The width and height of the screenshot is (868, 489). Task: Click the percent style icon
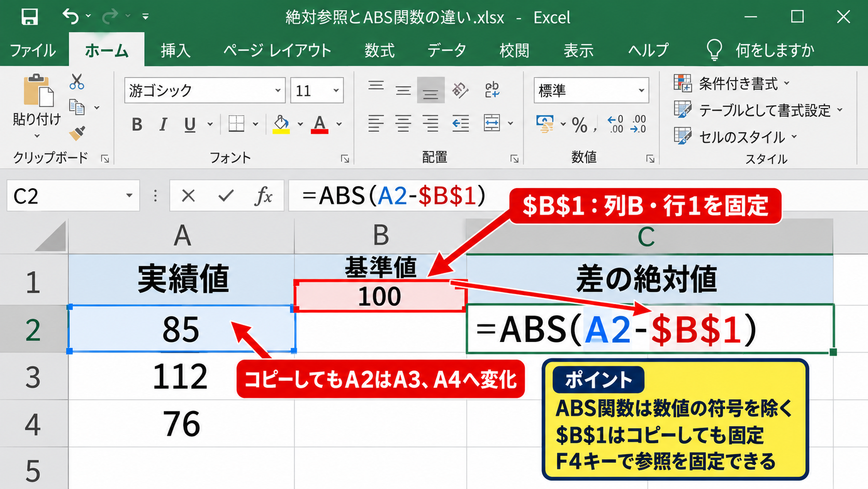[579, 125]
